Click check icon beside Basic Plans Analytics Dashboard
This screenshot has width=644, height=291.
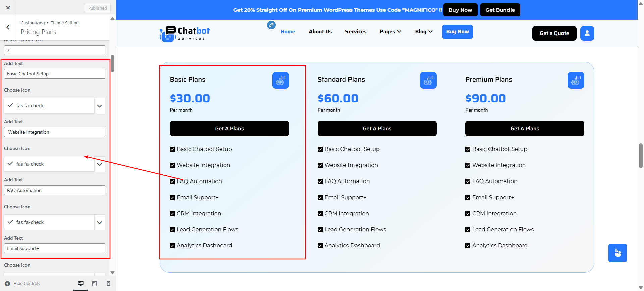click(172, 246)
